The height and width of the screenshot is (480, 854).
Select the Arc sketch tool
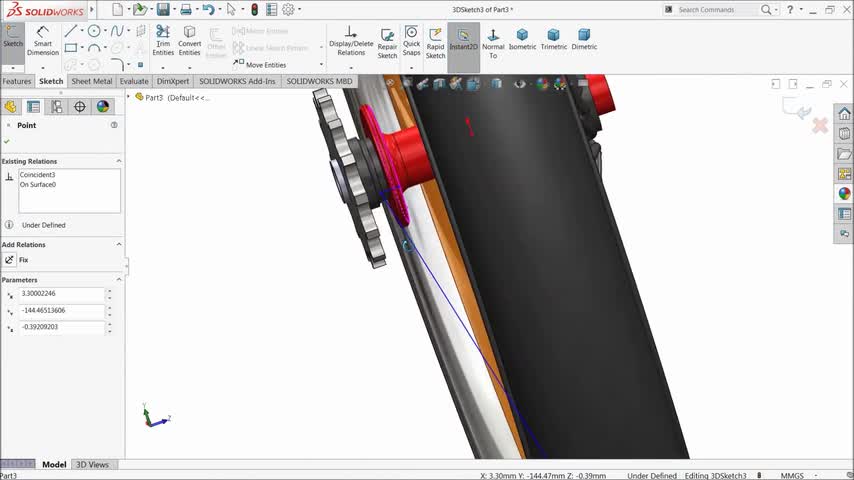point(94,48)
